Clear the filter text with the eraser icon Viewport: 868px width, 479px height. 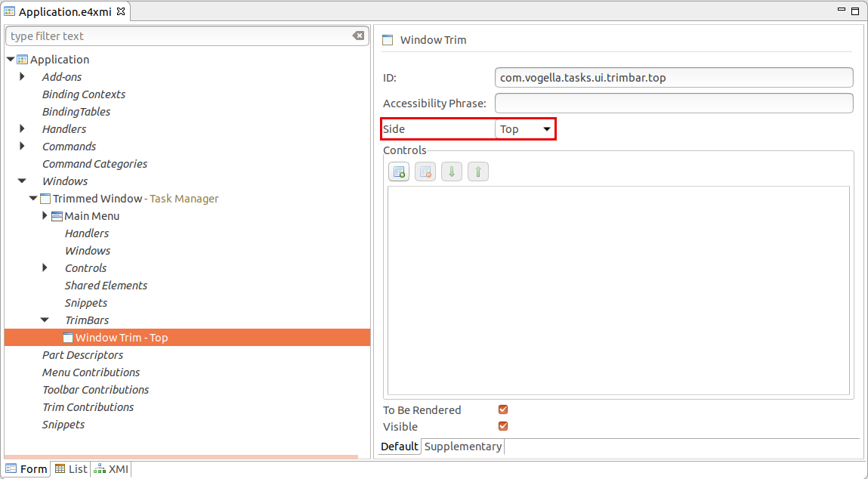[358, 36]
